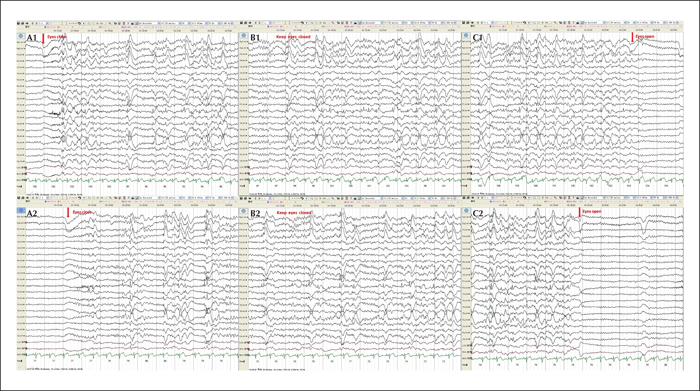Click the camera snapshot icon in panel A1
700x391 pixels.
[133, 23]
